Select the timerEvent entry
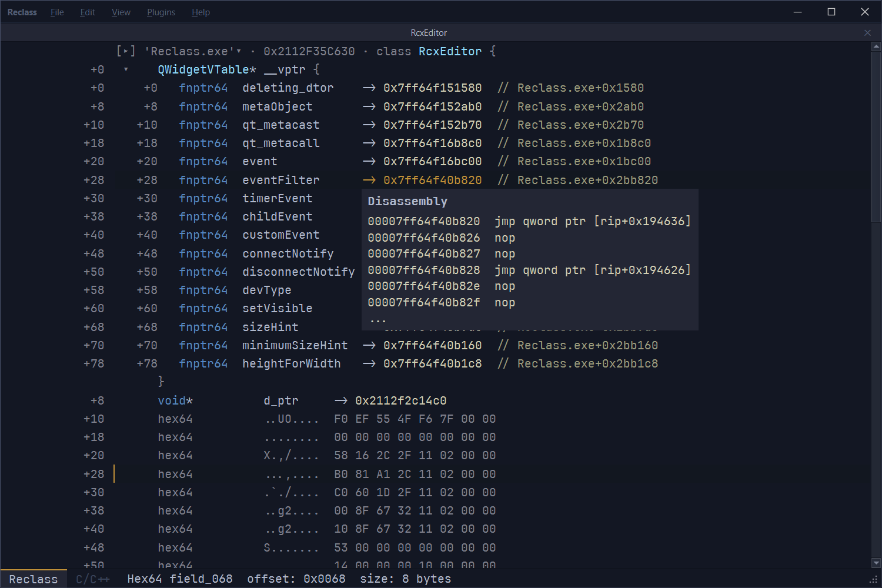This screenshot has height=588, width=882. [x=277, y=199]
